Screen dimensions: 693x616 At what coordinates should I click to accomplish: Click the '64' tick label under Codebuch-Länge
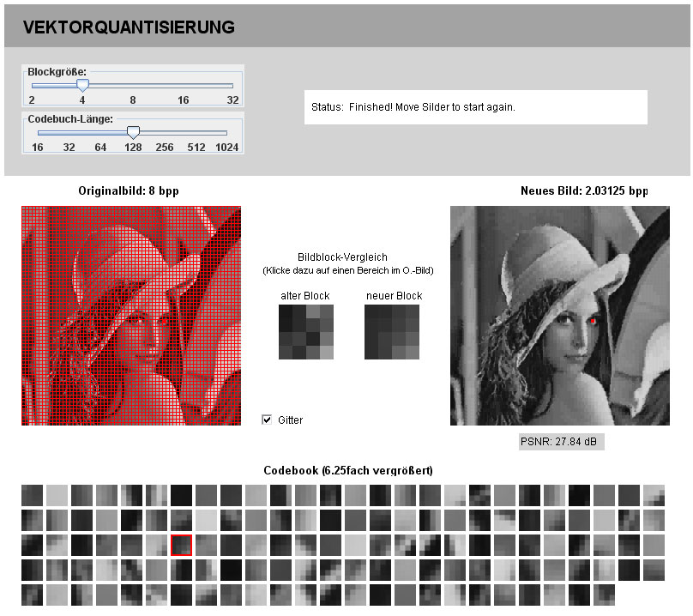click(x=100, y=148)
